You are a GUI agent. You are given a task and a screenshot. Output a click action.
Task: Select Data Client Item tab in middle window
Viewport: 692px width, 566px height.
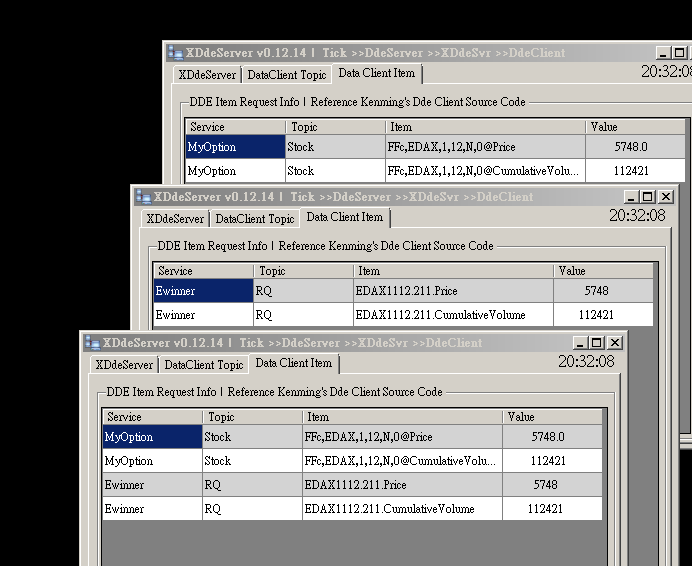[345, 217]
